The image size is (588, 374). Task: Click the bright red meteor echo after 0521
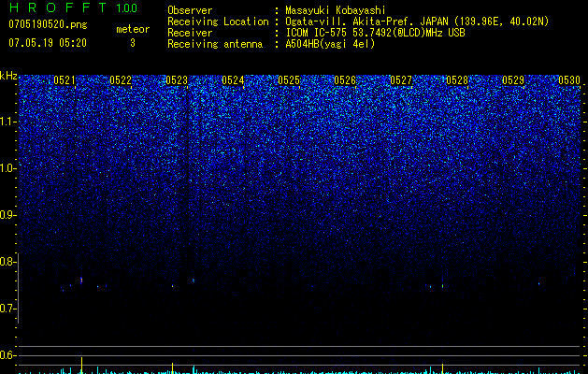point(81,280)
